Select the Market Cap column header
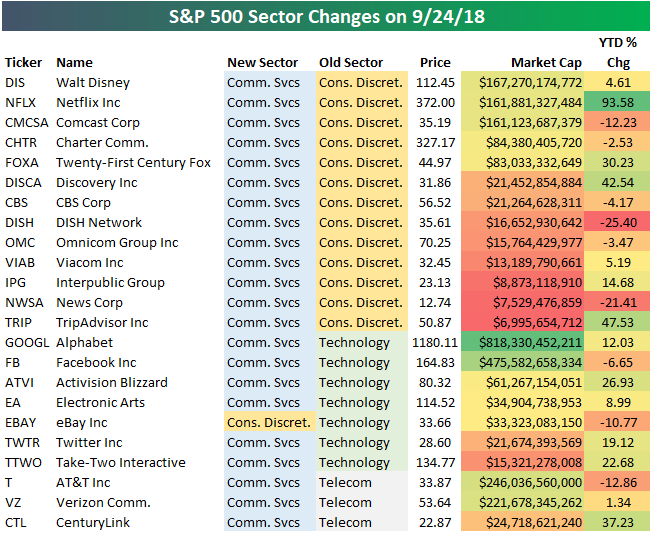The width and height of the screenshot is (650, 533). pos(546,62)
